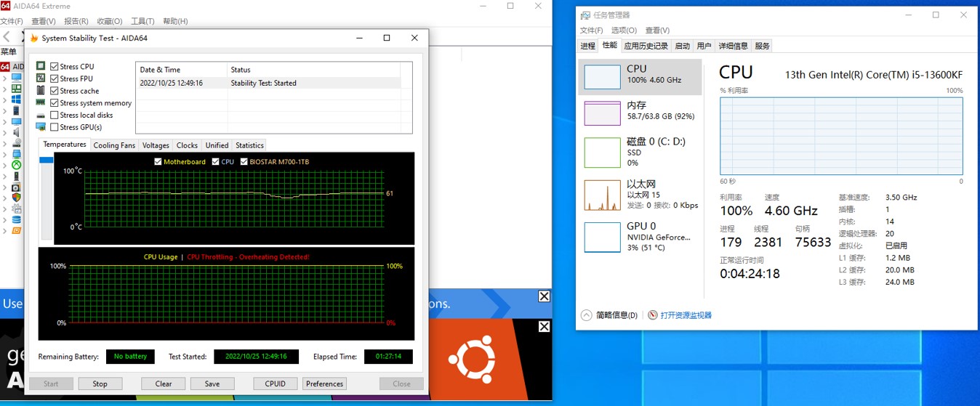Select the AIDA64 root node red 64 icon

[6, 67]
